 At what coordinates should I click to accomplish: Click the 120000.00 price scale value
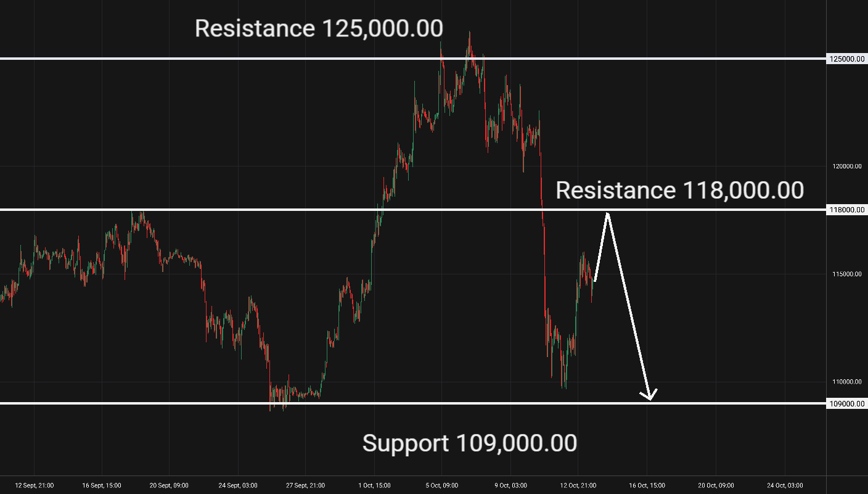coord(847,167)
